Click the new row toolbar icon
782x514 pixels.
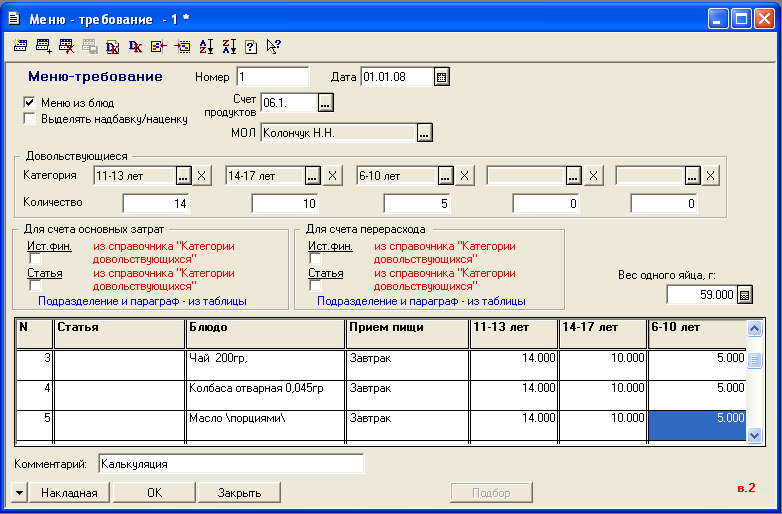tap(20, 46)
